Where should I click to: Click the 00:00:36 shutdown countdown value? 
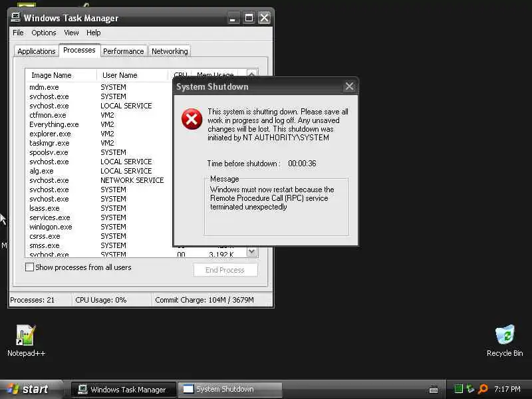coord(302,164)
